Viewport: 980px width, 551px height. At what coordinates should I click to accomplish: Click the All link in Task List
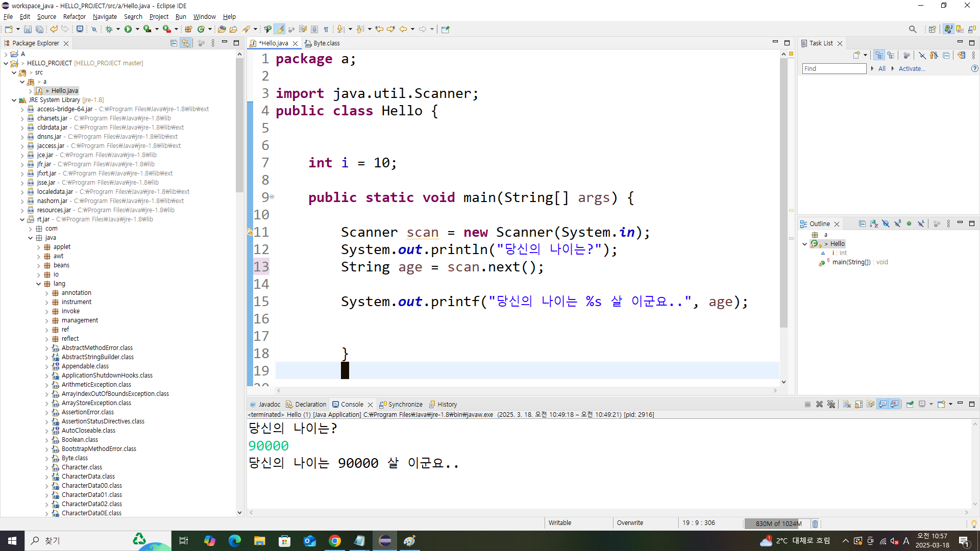pos(881,68)
